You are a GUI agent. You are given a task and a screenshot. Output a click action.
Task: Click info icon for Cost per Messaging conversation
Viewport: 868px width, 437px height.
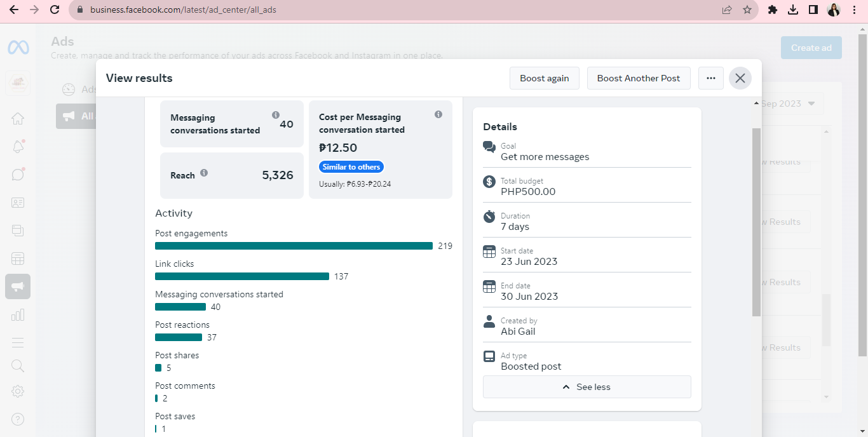(x=438, y=114)
